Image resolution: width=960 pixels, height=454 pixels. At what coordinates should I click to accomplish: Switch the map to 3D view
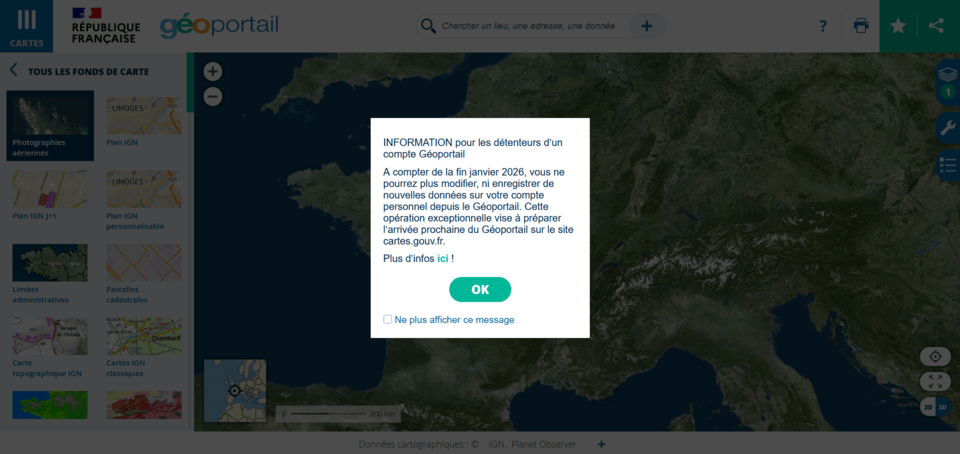point(942,407)
